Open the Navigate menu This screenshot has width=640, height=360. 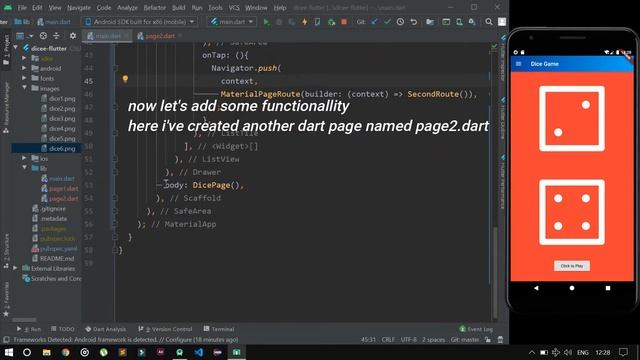click(79, 8)
